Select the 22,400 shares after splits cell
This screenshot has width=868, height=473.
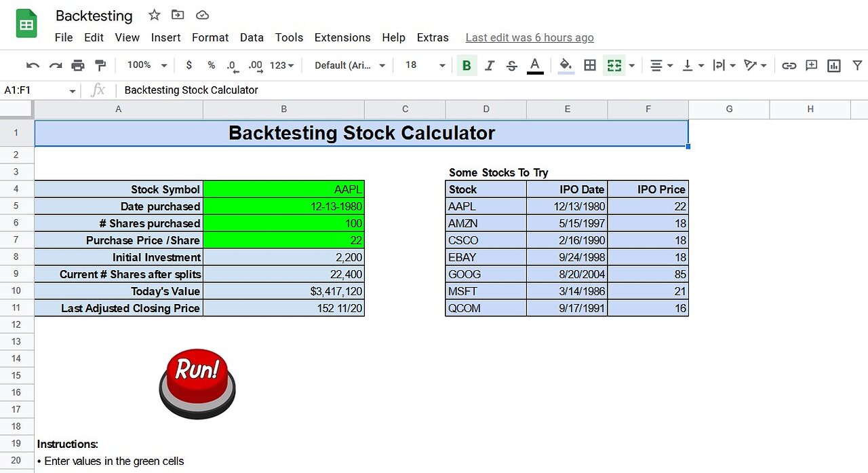pyautogui.click(x=283, y=274)
